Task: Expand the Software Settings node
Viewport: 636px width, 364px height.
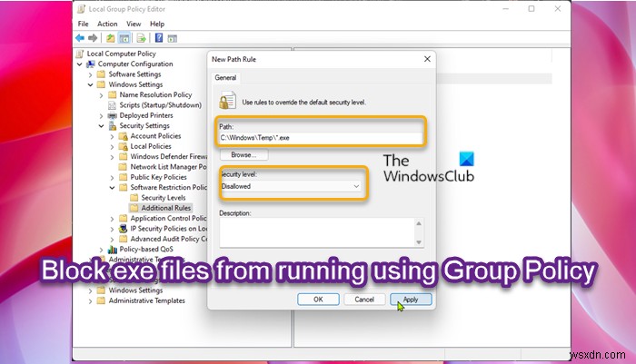Action: tap(91, 74)
